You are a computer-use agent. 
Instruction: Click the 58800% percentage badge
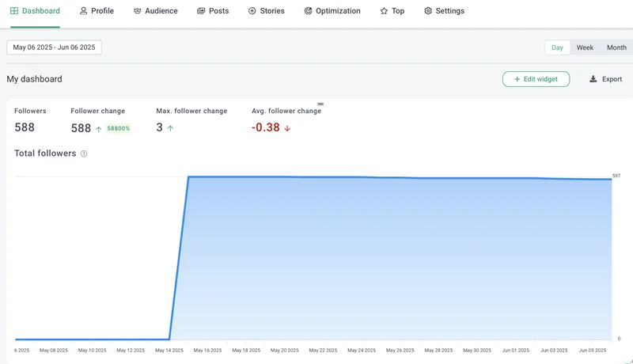[118, 128]
